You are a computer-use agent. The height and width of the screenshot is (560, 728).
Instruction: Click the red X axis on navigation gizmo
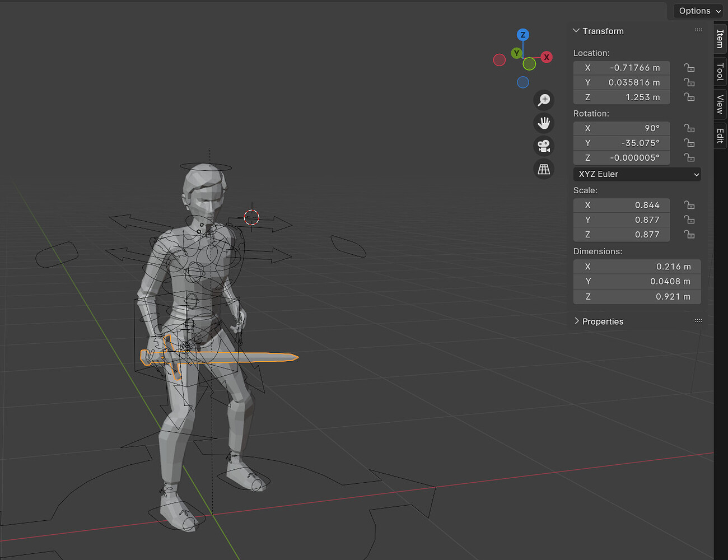(x=546, y=57)
